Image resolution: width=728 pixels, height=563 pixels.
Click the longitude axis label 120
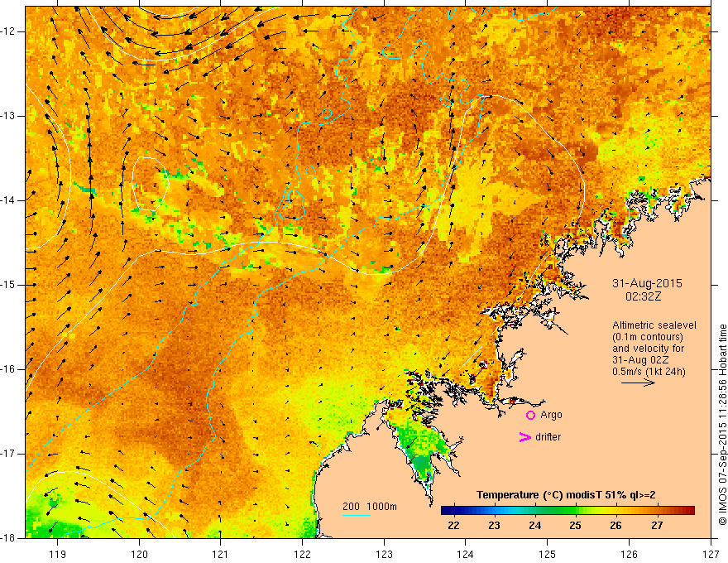coord(139,554)
